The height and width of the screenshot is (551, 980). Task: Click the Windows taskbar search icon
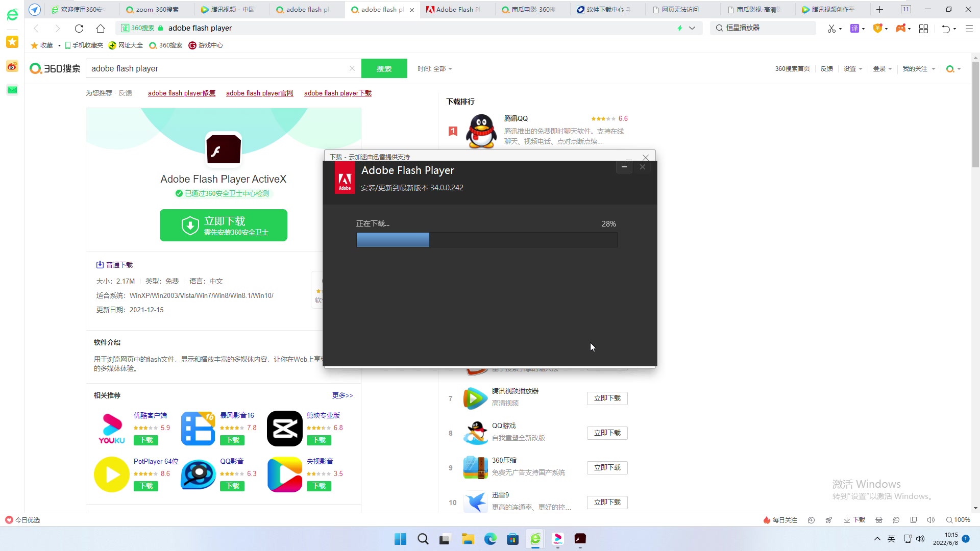click(425, 539)
